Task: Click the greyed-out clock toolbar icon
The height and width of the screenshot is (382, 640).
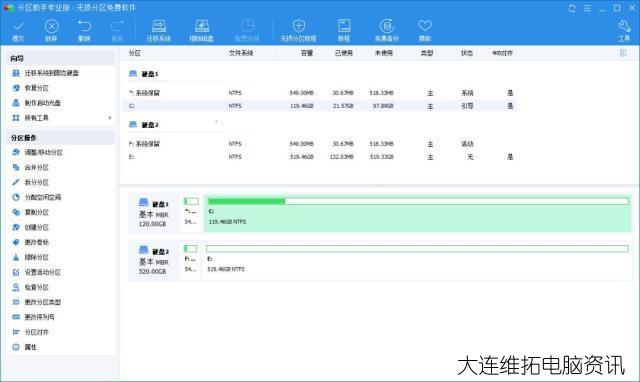Action: pyautogui.click(x=247, y=26)
